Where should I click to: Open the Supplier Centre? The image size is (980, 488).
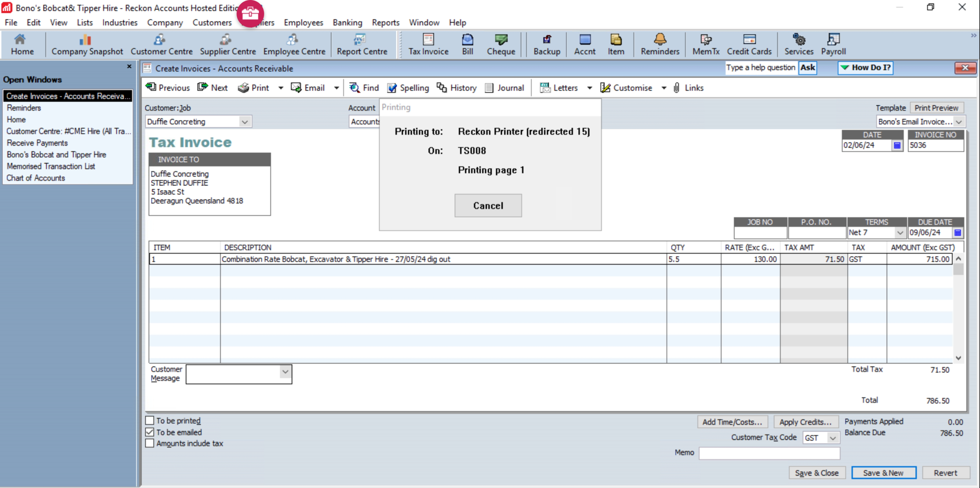point(228,45)
